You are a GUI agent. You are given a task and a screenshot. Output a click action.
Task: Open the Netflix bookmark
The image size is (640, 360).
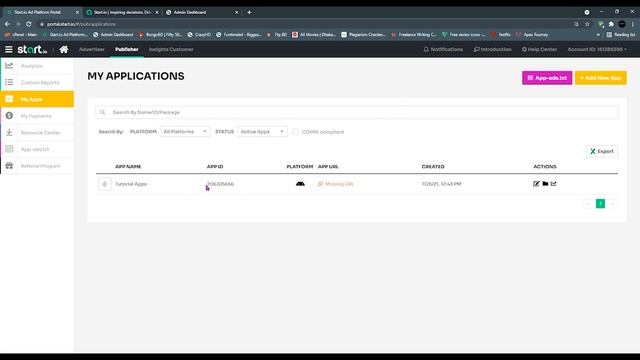(501, 35)
